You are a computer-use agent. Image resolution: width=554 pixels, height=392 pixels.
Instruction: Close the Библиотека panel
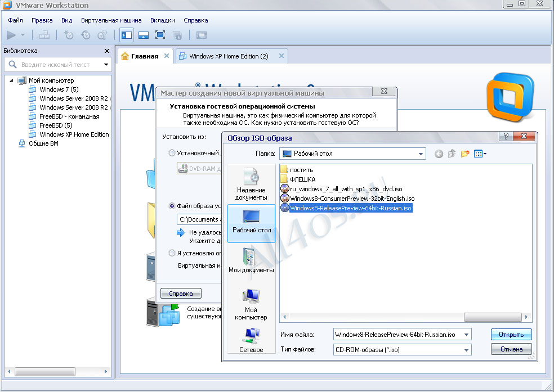pos(107,51)
